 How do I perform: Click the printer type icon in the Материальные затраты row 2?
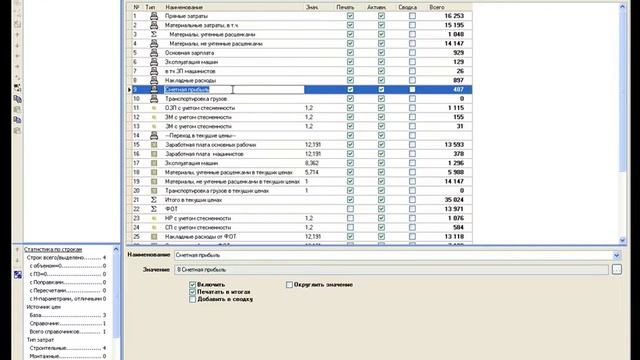point(154,25)
